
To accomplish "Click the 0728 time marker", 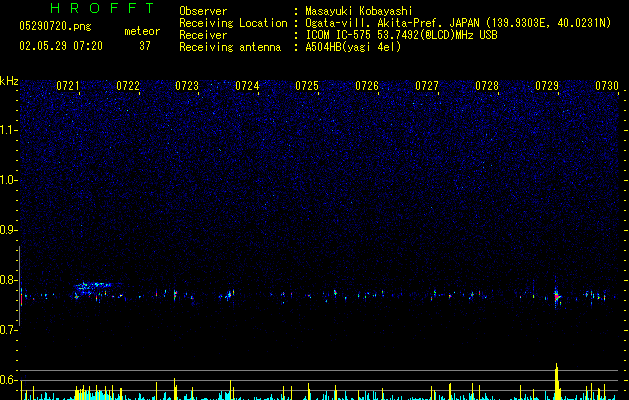I will click(x=487, y=86).
